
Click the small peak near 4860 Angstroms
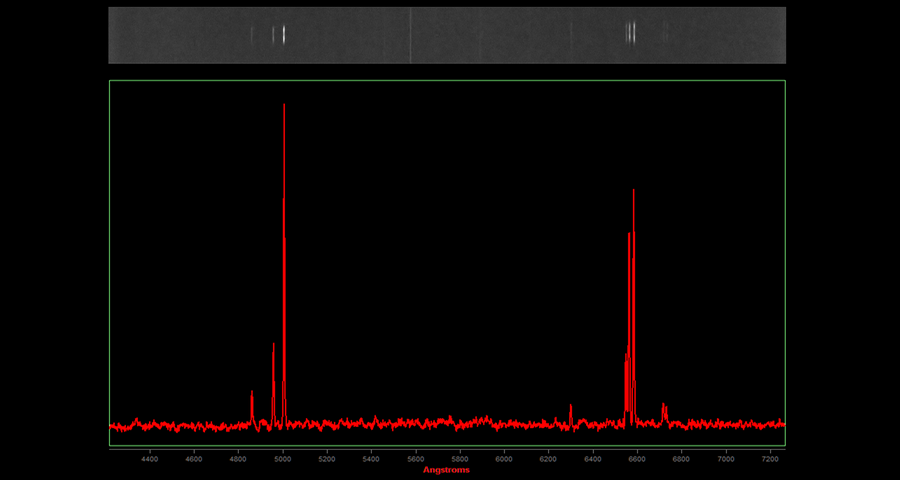[x=252, y=394]
